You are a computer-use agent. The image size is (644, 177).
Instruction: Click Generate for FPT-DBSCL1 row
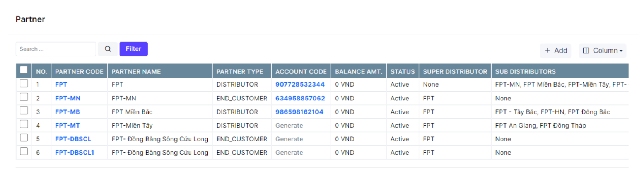coord(289,153)
